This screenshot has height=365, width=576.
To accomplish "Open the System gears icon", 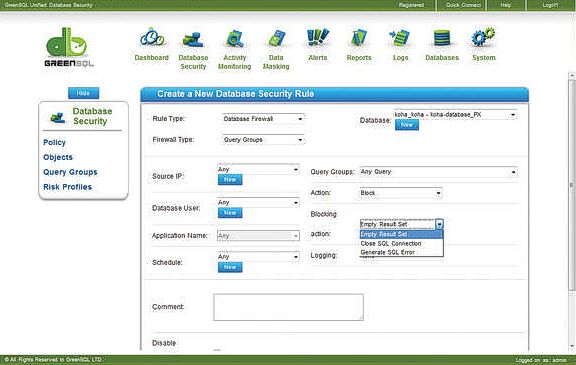I will tap(483, 37).
